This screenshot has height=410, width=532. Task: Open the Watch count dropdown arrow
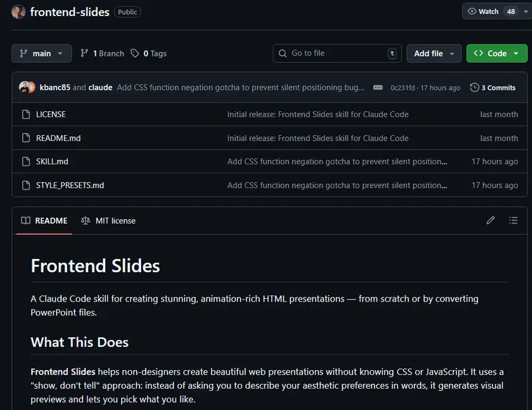(525, 11)
